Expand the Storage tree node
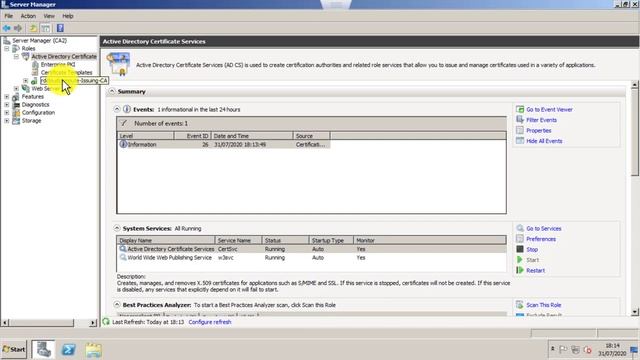The height and width of the screenshot is (360, 640). click(7, 121)
